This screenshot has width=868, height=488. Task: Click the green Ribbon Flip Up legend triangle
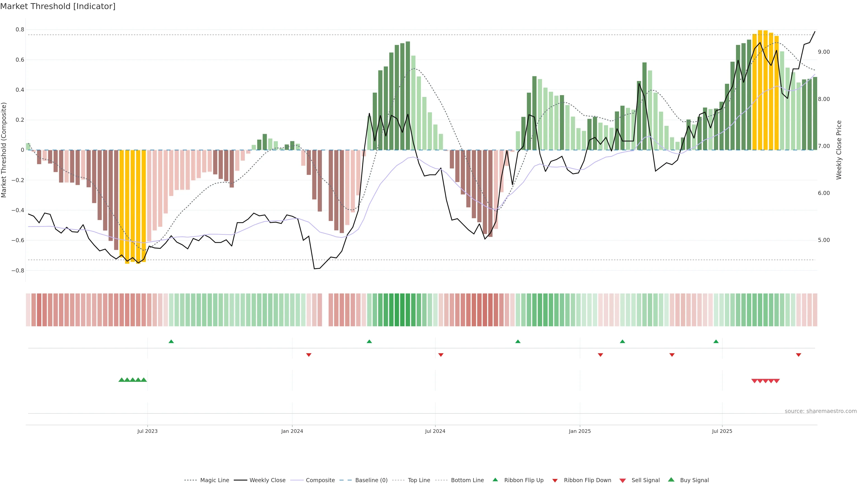[495, 480]
